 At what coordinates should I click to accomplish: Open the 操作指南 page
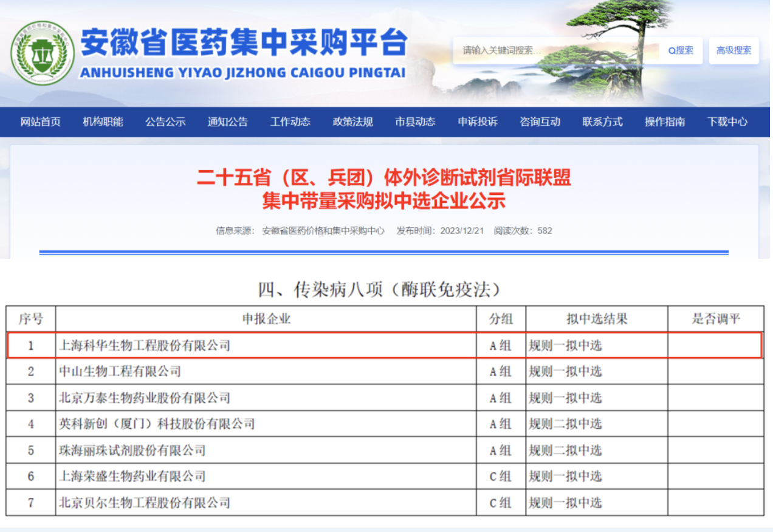(x=664, y=121)
